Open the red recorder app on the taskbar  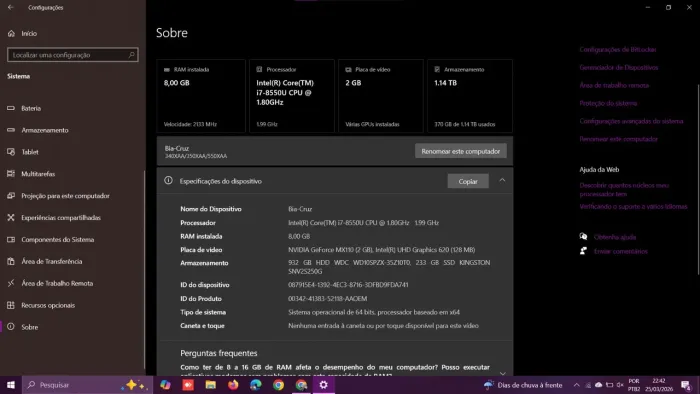pos(188,385)
